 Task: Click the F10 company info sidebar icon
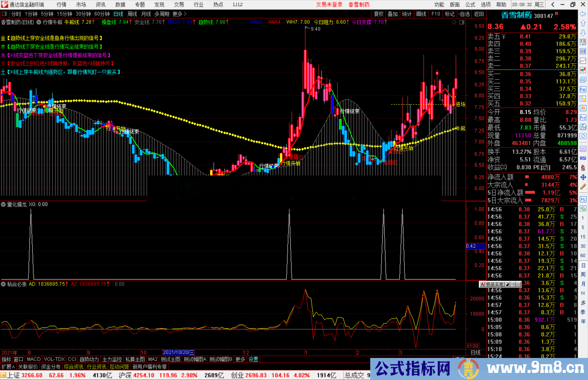583,89
